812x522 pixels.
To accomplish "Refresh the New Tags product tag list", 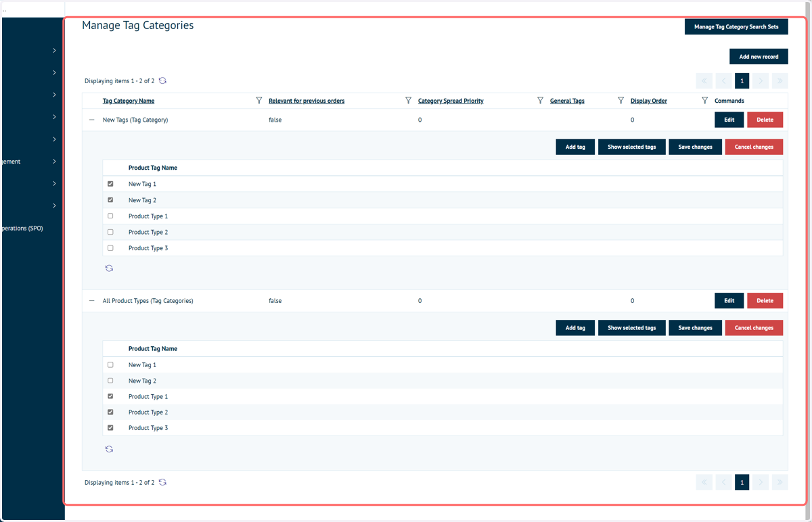I will point(109,268).
